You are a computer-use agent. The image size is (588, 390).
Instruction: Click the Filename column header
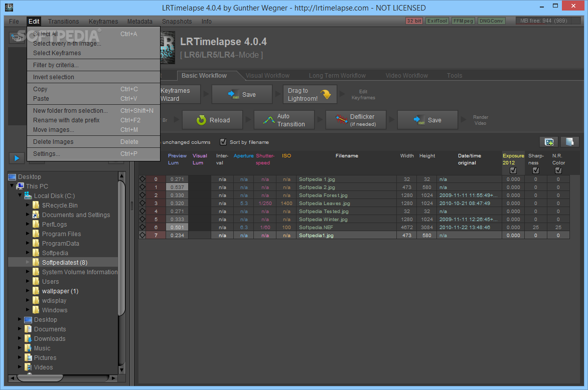coord(347,155)
